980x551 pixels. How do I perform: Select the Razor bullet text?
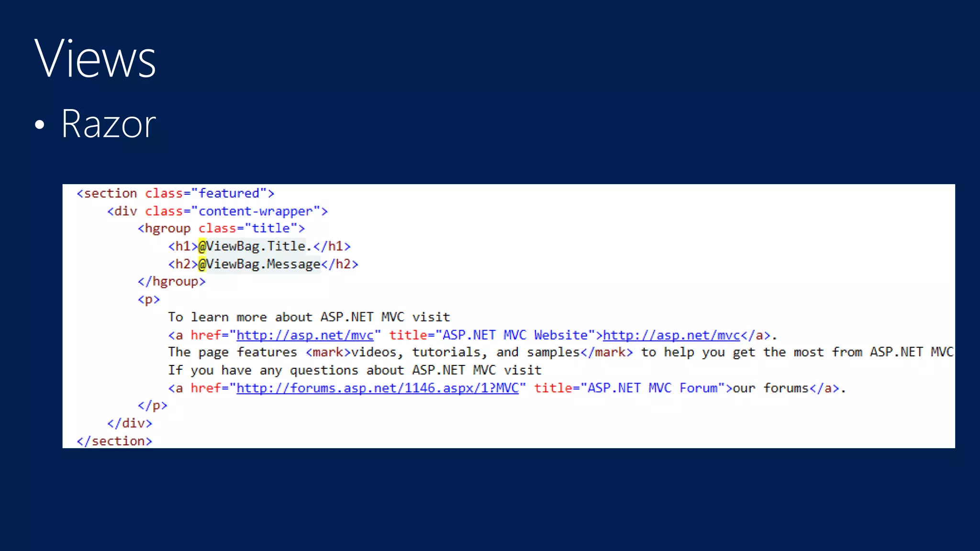coord(108,124)
